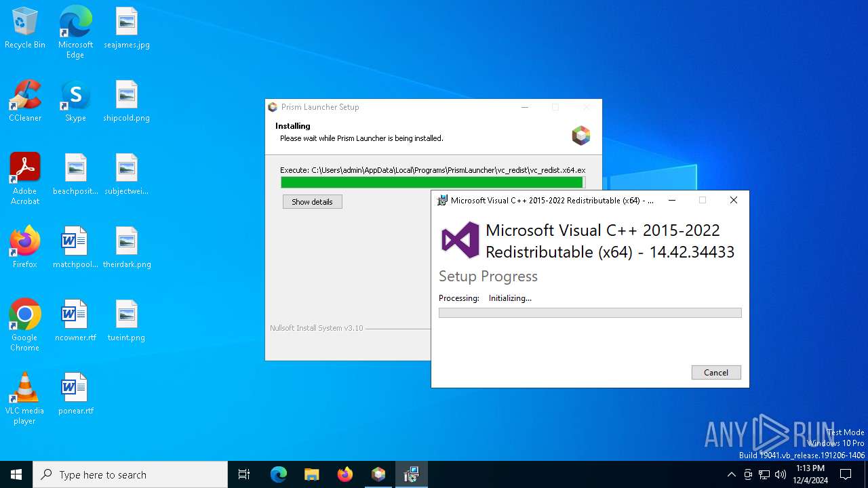
Task: Click the 'Nullsoft Install System v3.10' text
Action: pos(317,328)
